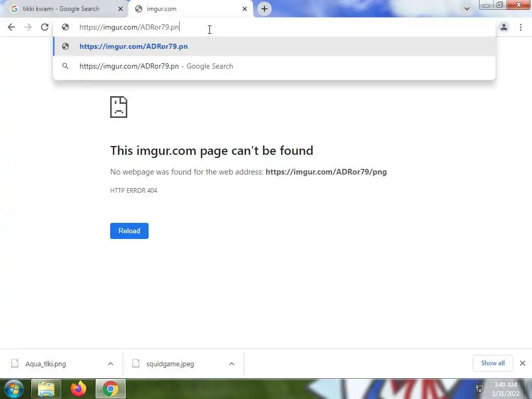Open downloaded file Aqua_tIki.png
The width and height of the screenshot is (532, 399).
[x=46, y=364]
